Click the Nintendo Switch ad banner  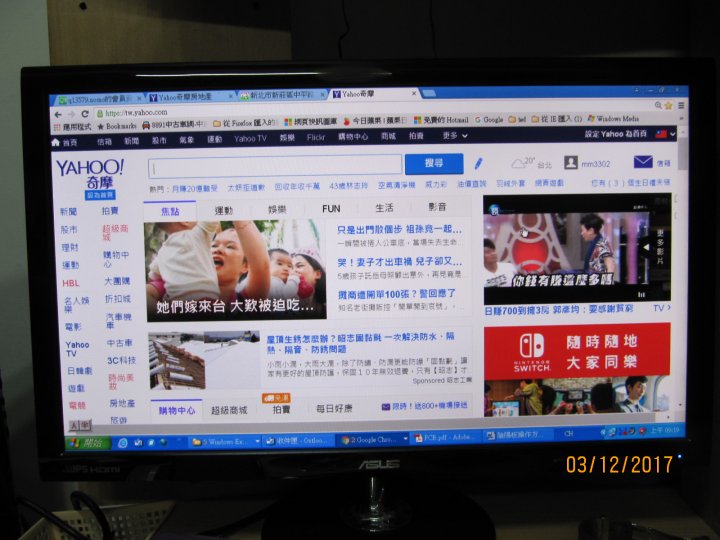tap(577, 369)
